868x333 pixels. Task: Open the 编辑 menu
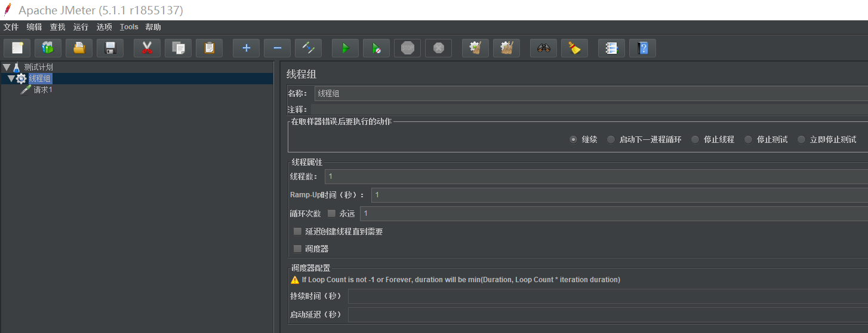click(35, 27)
